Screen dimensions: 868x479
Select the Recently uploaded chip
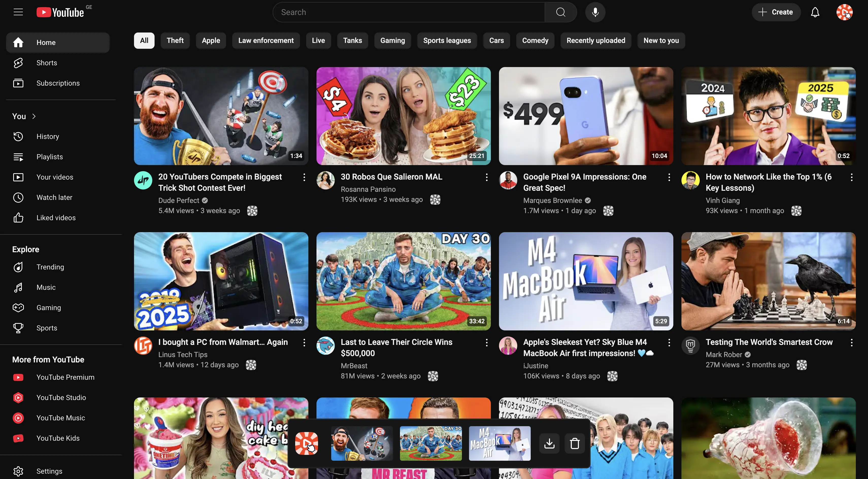tap(595, 40)
